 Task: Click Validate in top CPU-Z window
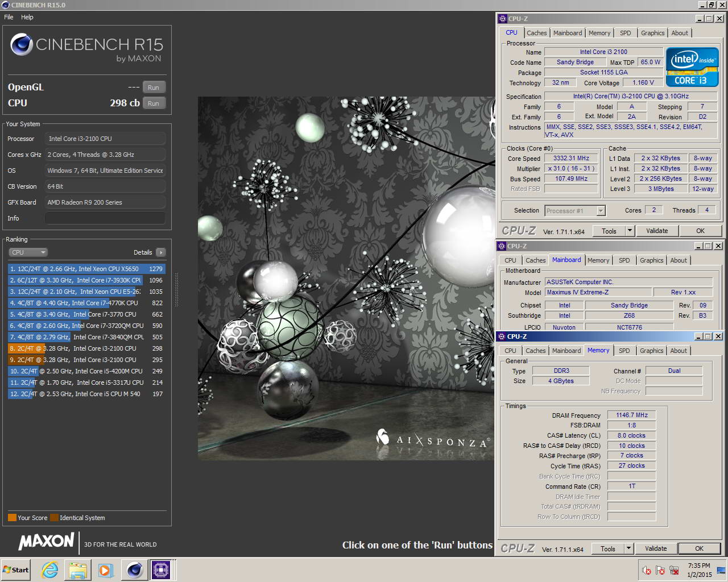pos(657,231)
